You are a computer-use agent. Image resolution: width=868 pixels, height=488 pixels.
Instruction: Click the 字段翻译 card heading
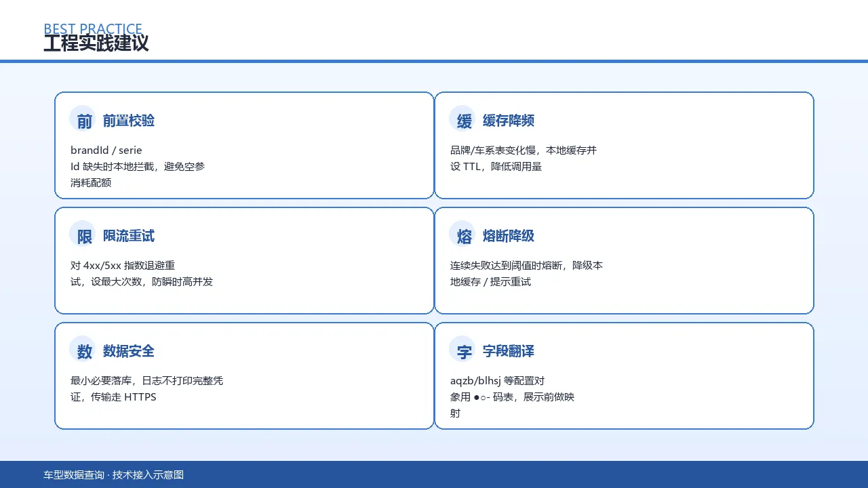509,351
